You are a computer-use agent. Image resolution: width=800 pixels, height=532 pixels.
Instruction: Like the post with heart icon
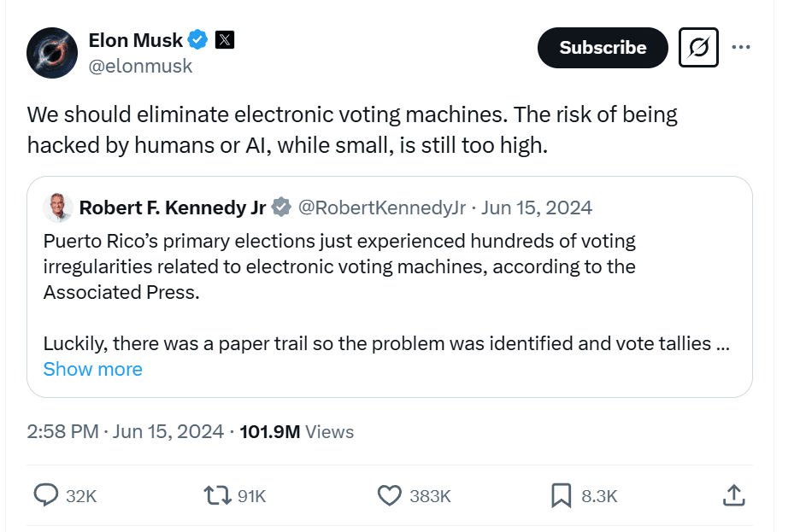390,495
